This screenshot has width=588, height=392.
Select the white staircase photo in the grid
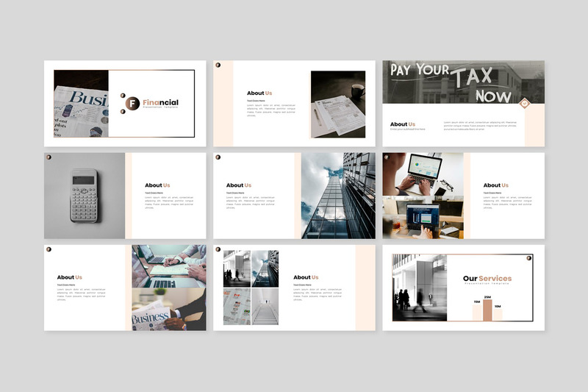click(x=265, y=307)
